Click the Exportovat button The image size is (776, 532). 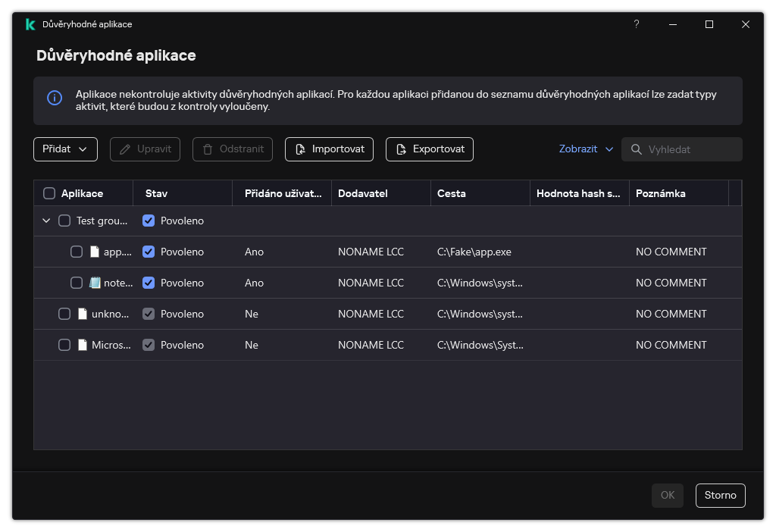(429, 149)
